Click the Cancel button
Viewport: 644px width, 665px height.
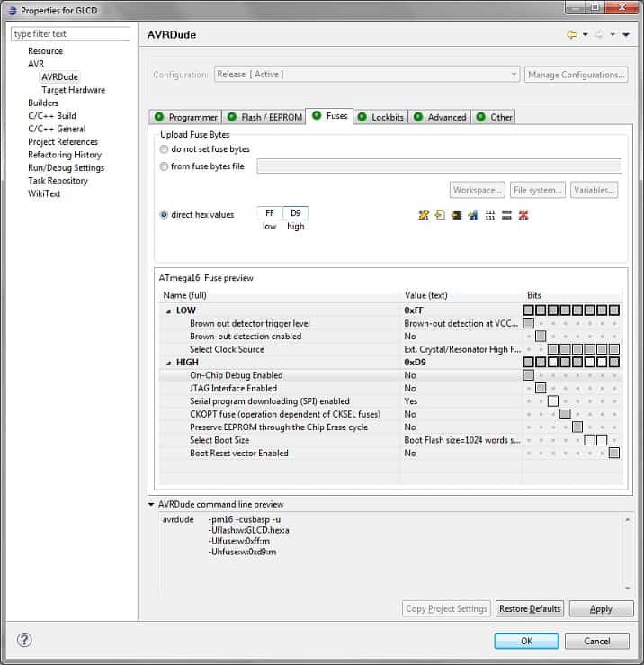click(597, 641)
